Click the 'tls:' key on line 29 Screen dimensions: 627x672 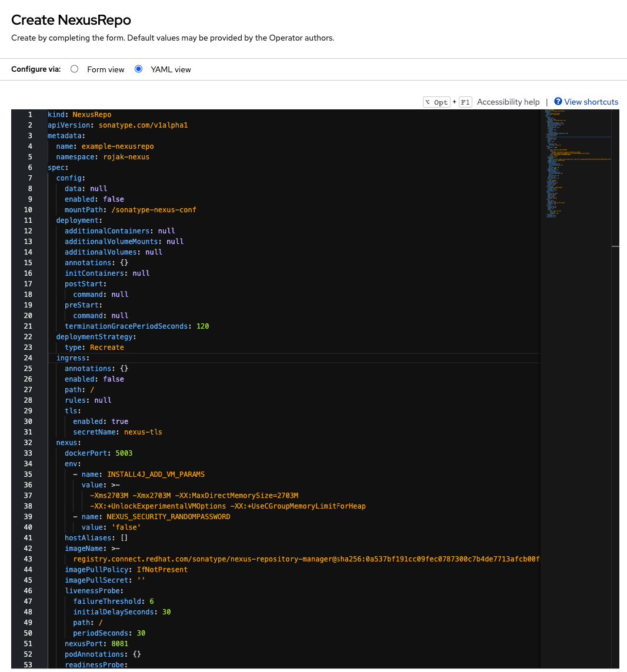(73, 410)
